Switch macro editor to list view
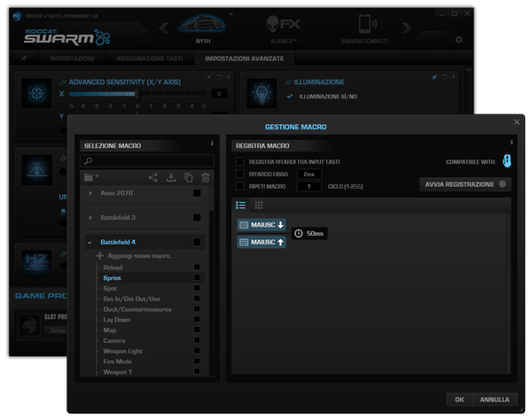Viewport: 532px width, 420px height. (x=240, y=205)
